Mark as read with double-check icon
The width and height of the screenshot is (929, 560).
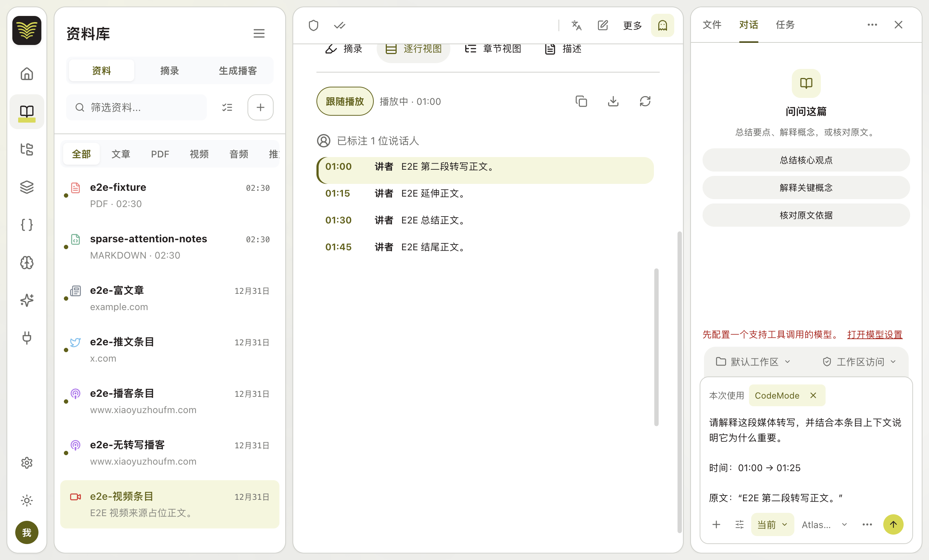[339, 25]
